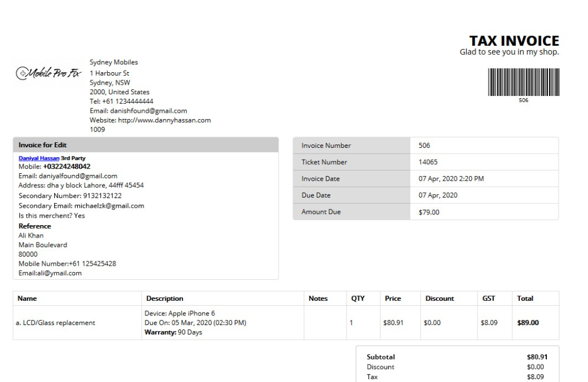Viewport: 588px width, 382px height.
Task: Click the Invoice Number value 506
Action: [424, 146]
